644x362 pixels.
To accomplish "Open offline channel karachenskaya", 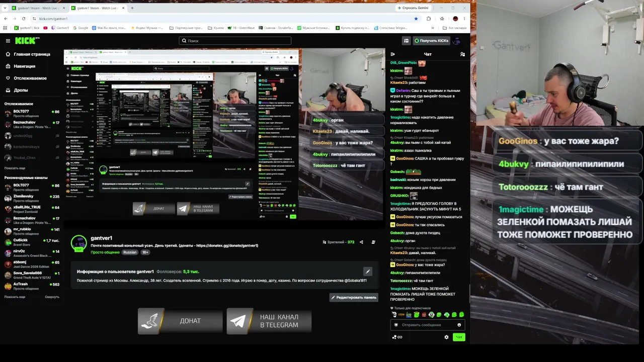I will (32, 147).
